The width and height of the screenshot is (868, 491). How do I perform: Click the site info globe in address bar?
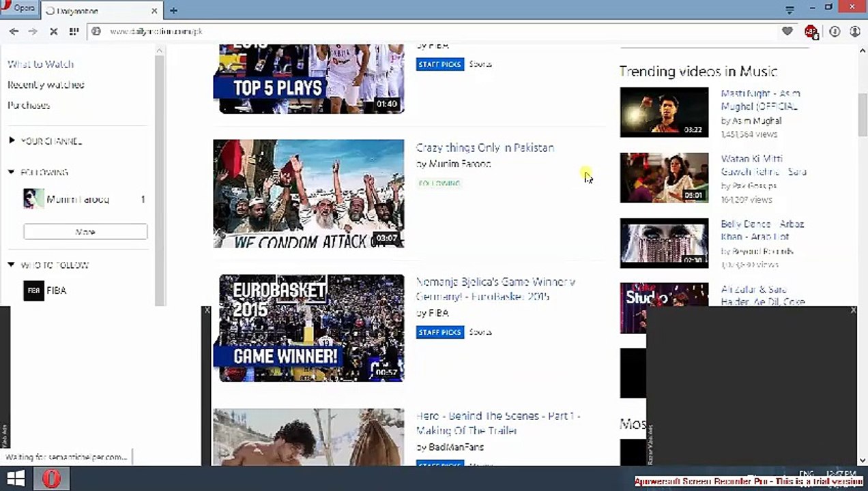pos(96,31)
